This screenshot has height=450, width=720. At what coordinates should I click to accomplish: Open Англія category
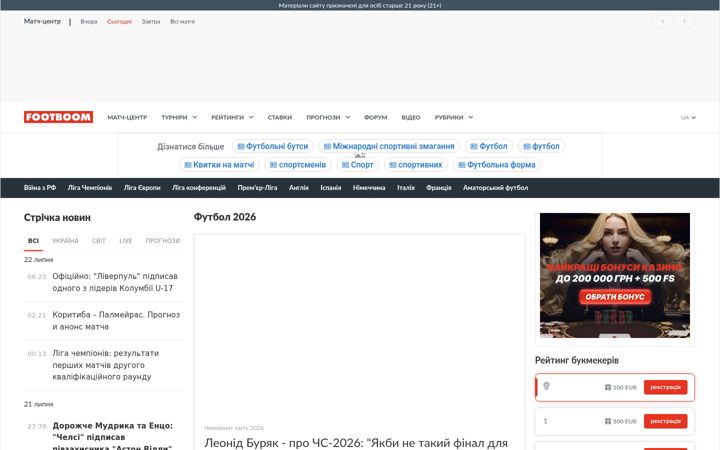[298, 188]
